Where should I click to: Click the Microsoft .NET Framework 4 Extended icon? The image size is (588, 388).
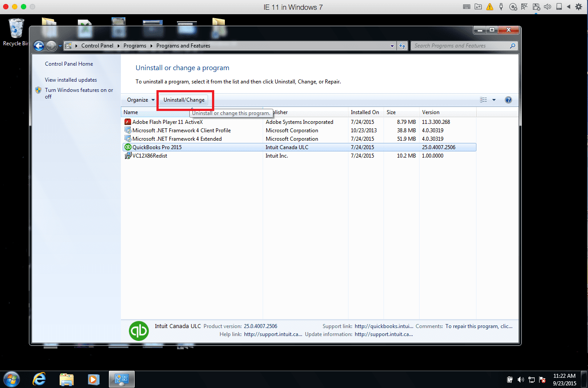point(128,139)
